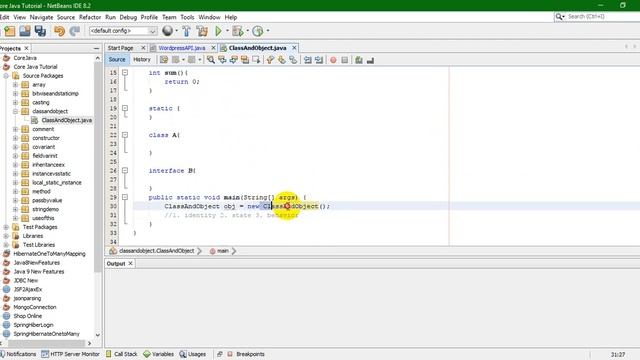Toggle the Bookmark icon in the editor toolbar
640x360 pixels.
point(293,60)
